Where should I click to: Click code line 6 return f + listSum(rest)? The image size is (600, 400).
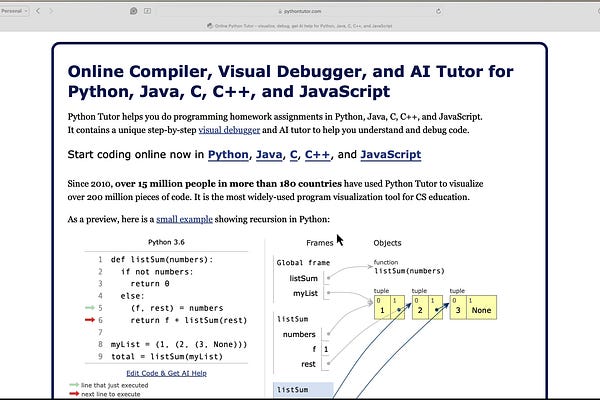tap(189, 320)
